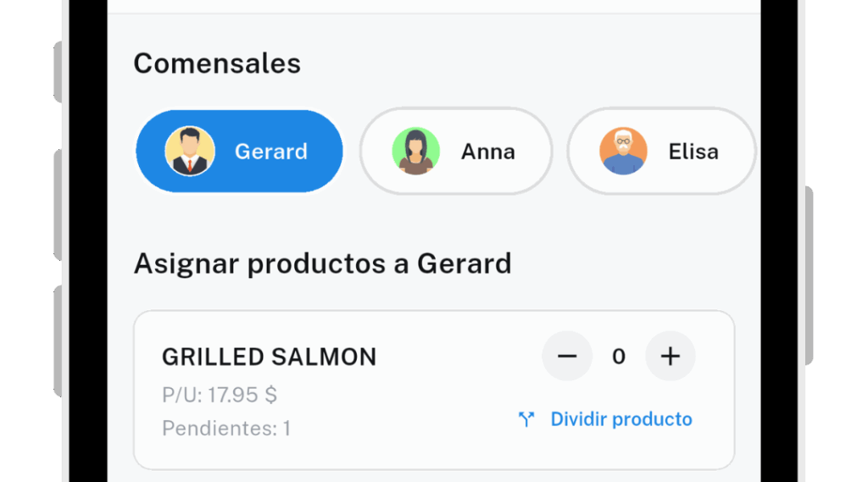868x482 pixels.
Task: Decrease Grilled Salmon quantity with minus icon
Action: pos(567,357)
